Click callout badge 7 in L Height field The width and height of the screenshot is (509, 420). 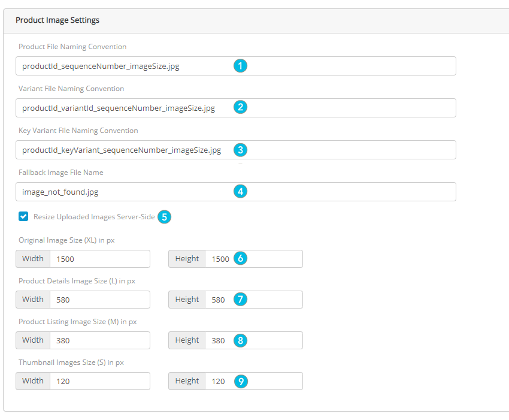pyautogui.click(x=240, y=300)
